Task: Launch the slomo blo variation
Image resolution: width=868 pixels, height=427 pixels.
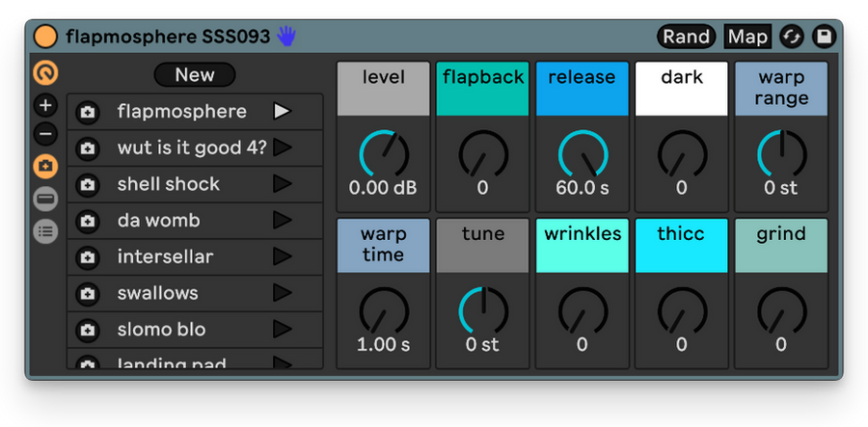Action: click(283, 329)
